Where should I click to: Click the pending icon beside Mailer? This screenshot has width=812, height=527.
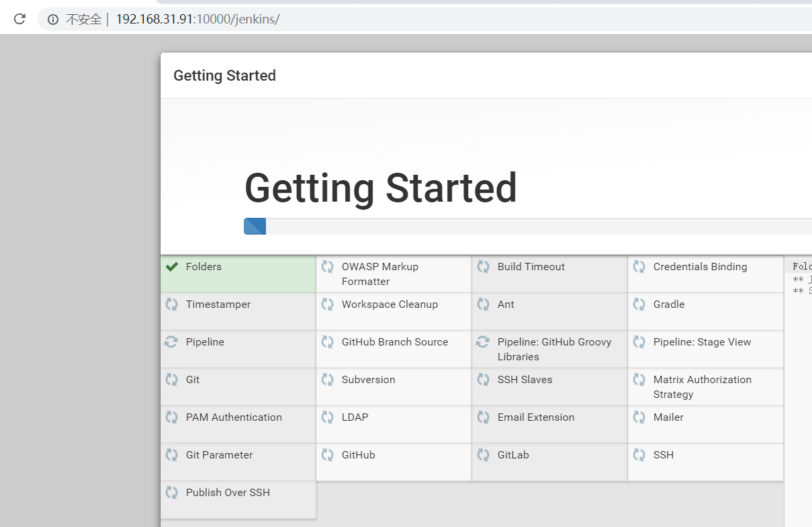click(639, 417)
